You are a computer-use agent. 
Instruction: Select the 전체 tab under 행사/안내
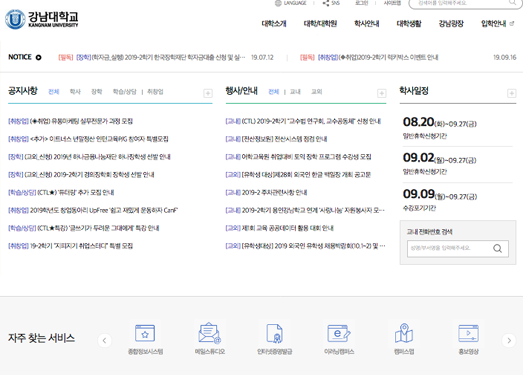[x=274, y=92]
